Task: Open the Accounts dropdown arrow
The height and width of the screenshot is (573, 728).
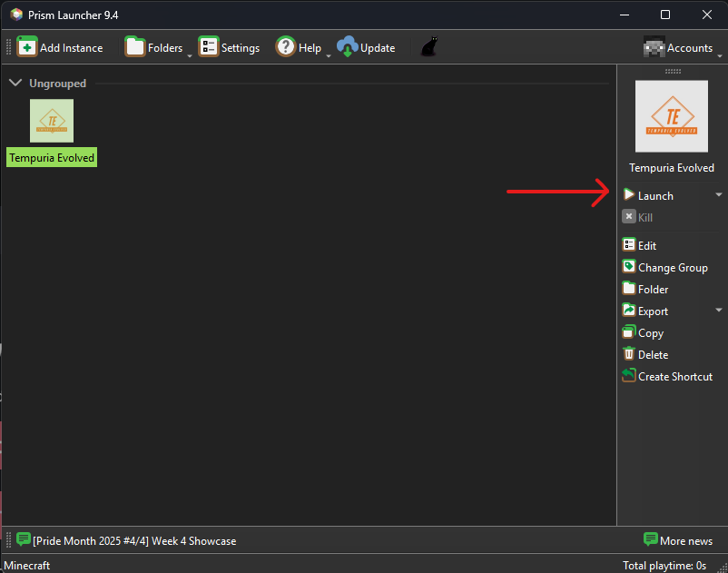Action: tap(720, 55)
